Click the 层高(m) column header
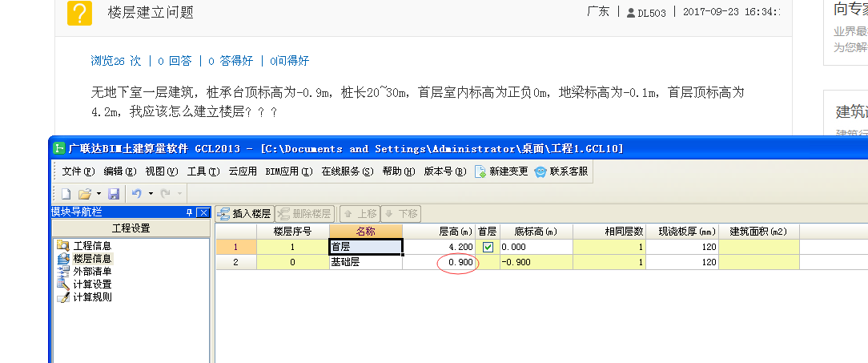Image resolution: width=868 pixels, height=363 pixels. click(439, 232)
